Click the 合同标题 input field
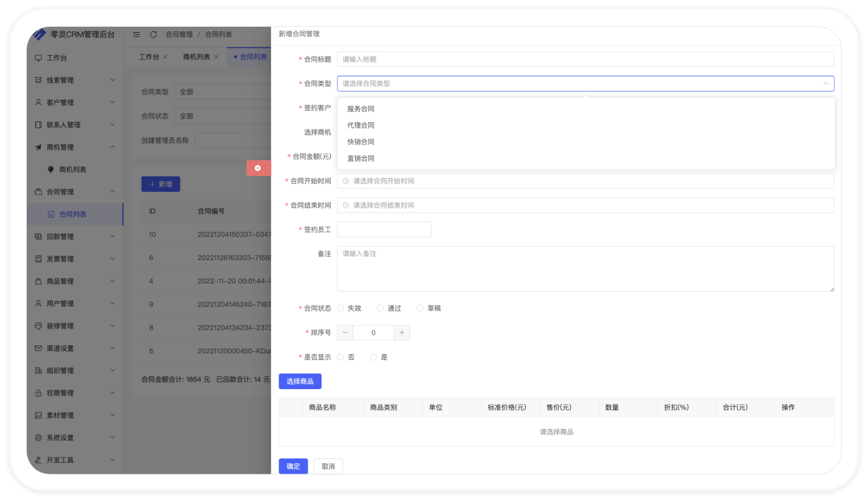The image size is (868, 501). [x=585, y=59]
